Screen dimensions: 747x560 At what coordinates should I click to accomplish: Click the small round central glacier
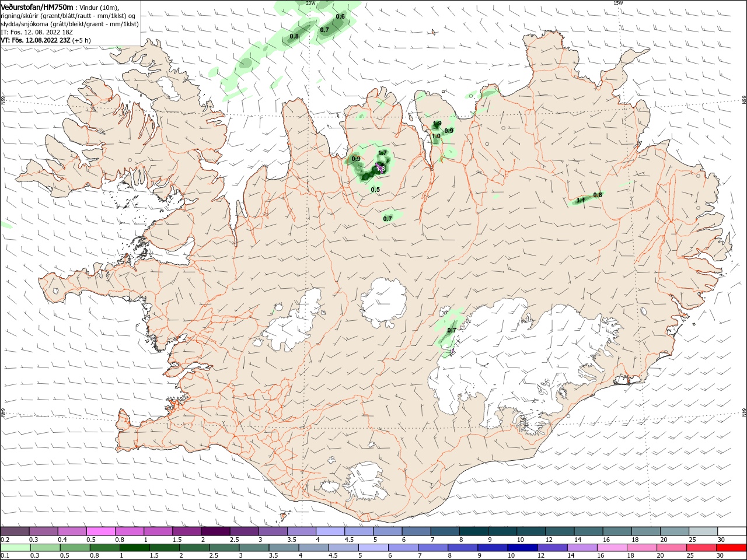click(x=383, y=302)
